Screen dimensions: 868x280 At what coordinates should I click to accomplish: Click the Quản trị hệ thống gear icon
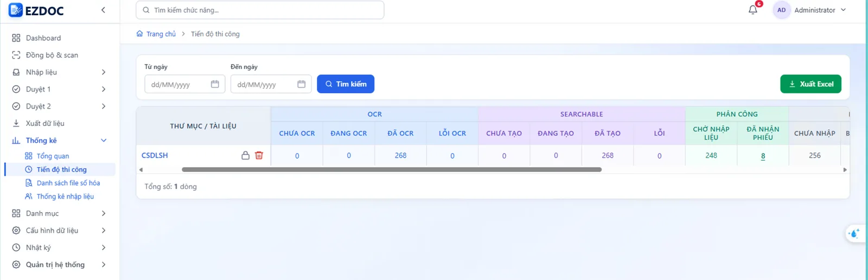16,265
